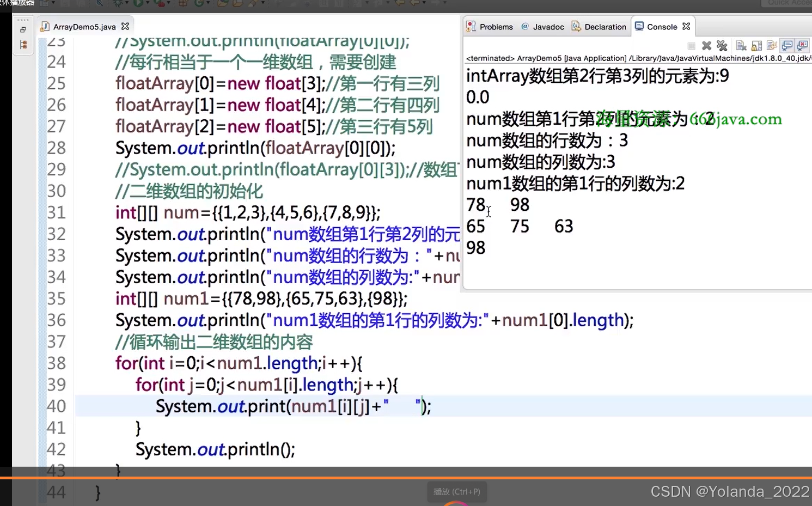Switch to the Declaration tab
Image resolution: width=812 pixels, height=506 pixels.
point(599,27)
